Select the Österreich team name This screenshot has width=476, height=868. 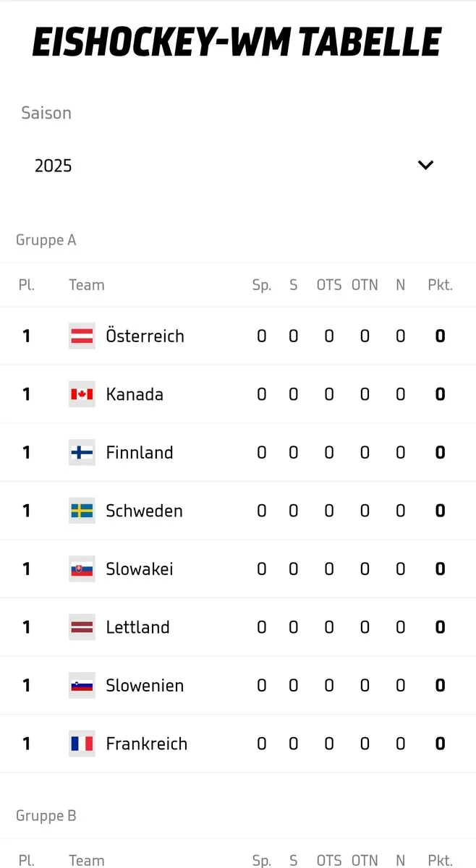(145, 336)
